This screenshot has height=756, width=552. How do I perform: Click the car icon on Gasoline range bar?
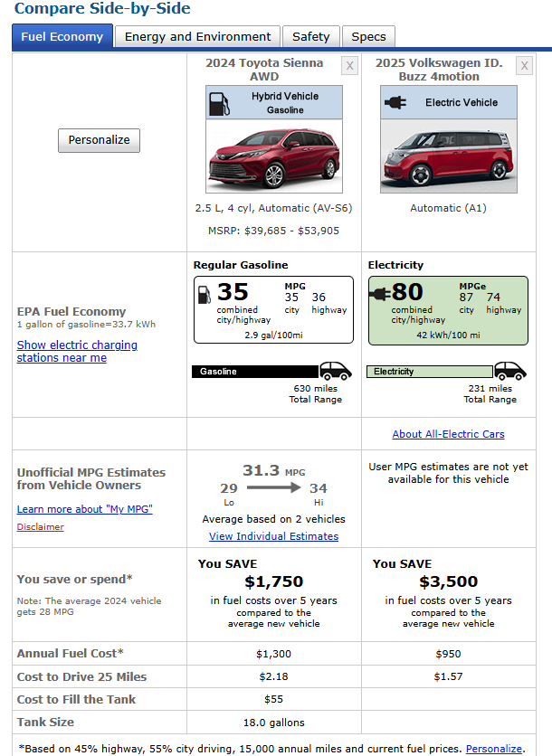tap(335, 371)
